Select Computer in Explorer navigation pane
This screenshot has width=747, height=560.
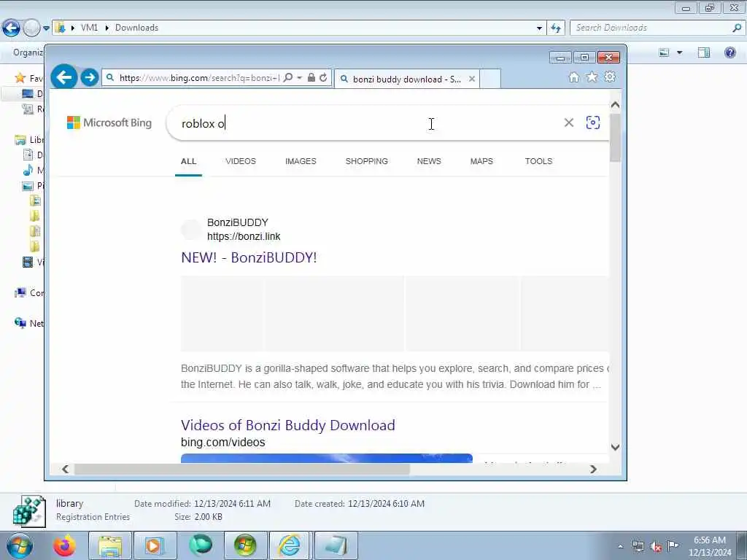[28, 293]
